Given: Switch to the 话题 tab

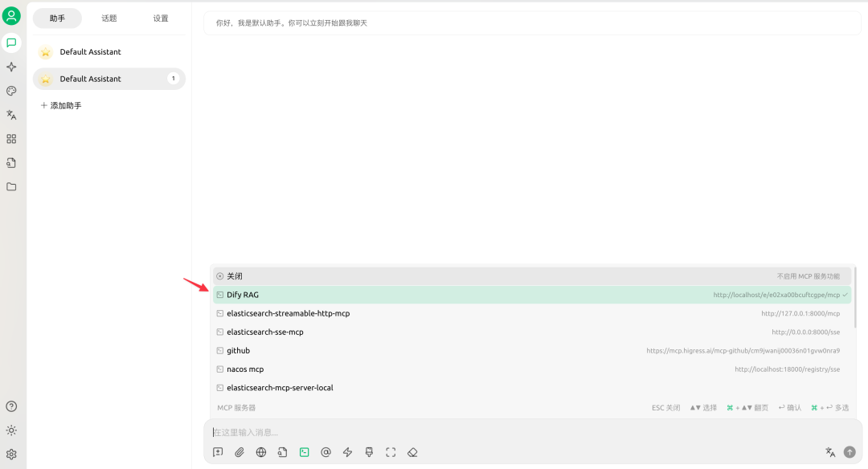Looking at the screenshot, I should click(108, 18).
